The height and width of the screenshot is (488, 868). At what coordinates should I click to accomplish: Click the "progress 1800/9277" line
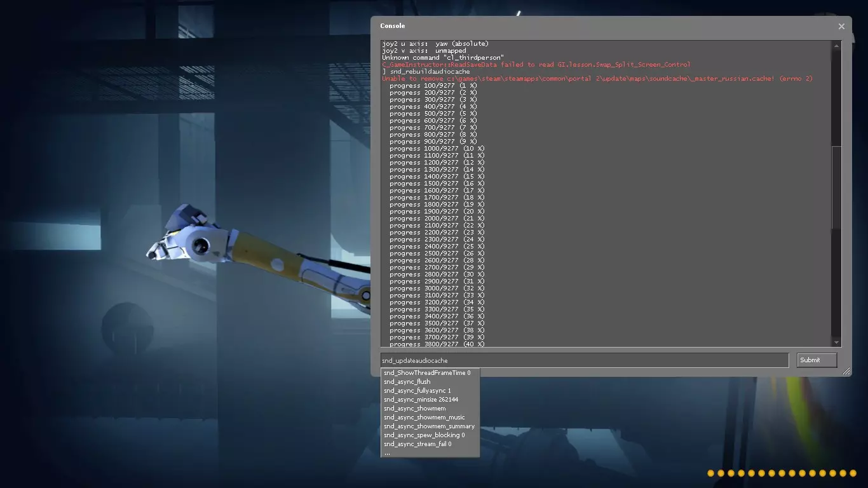click(x=437, y=205)
